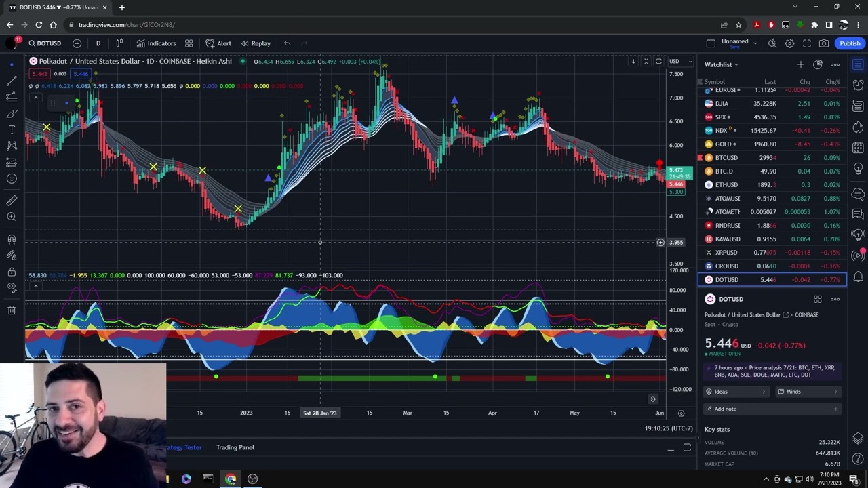Collapse the indicator pane chevron
The height and width of the screenshot is (488, 868).
(35, 287)
